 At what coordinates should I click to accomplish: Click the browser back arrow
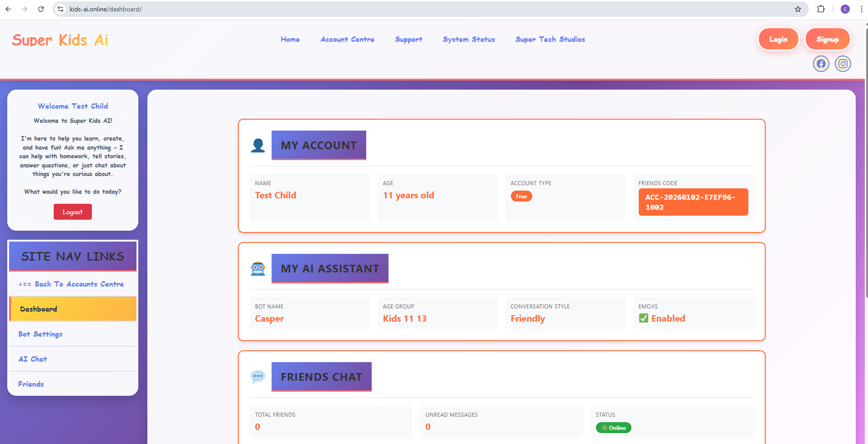point(8,9)
